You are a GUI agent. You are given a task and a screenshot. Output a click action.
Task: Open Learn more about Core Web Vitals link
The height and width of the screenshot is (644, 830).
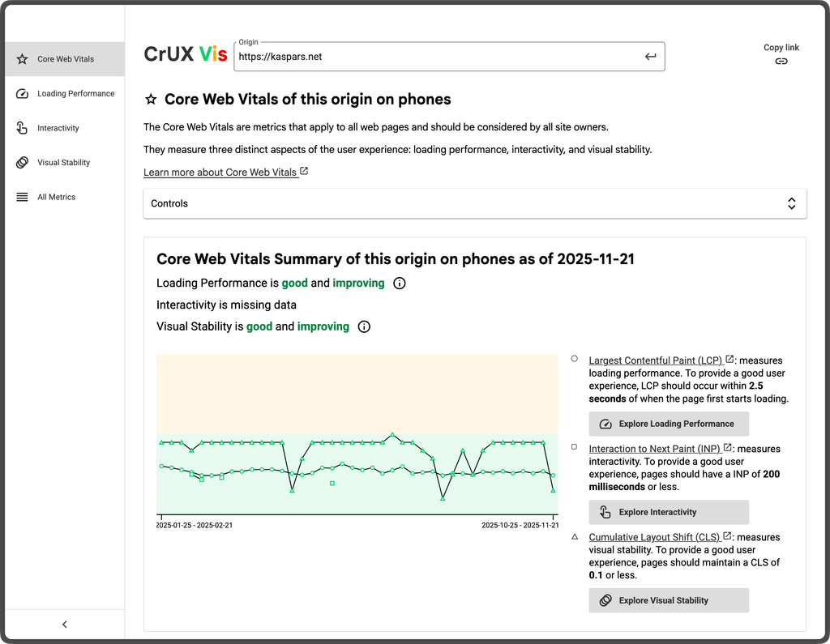(220, 173)
